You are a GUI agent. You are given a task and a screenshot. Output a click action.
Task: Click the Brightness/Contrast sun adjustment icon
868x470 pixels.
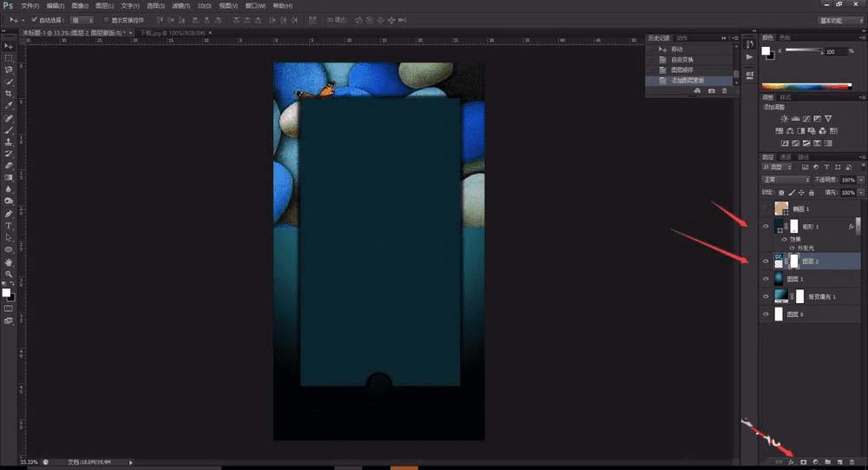point(785,118)
